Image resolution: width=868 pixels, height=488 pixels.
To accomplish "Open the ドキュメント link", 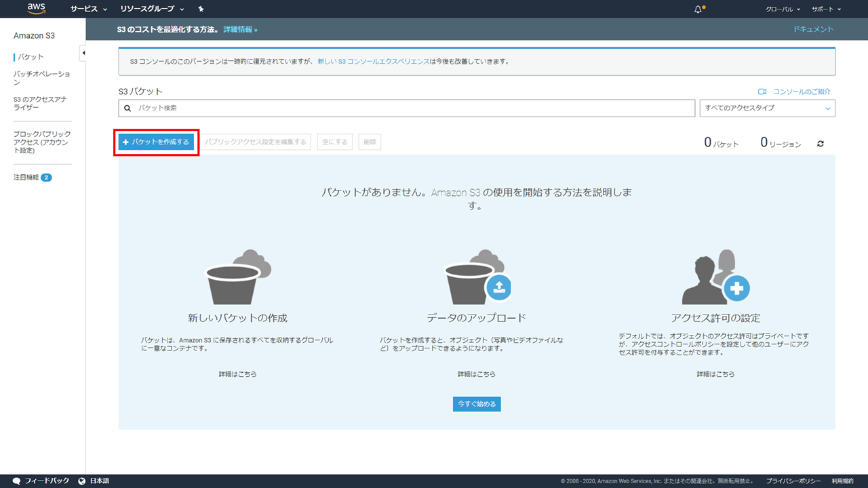I will [813, 29].
